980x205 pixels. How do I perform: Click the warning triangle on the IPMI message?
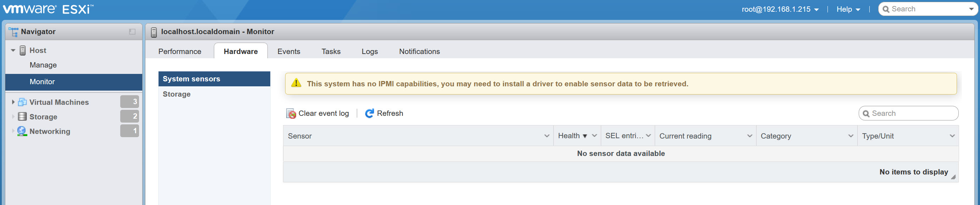click(x=297, y=83)
